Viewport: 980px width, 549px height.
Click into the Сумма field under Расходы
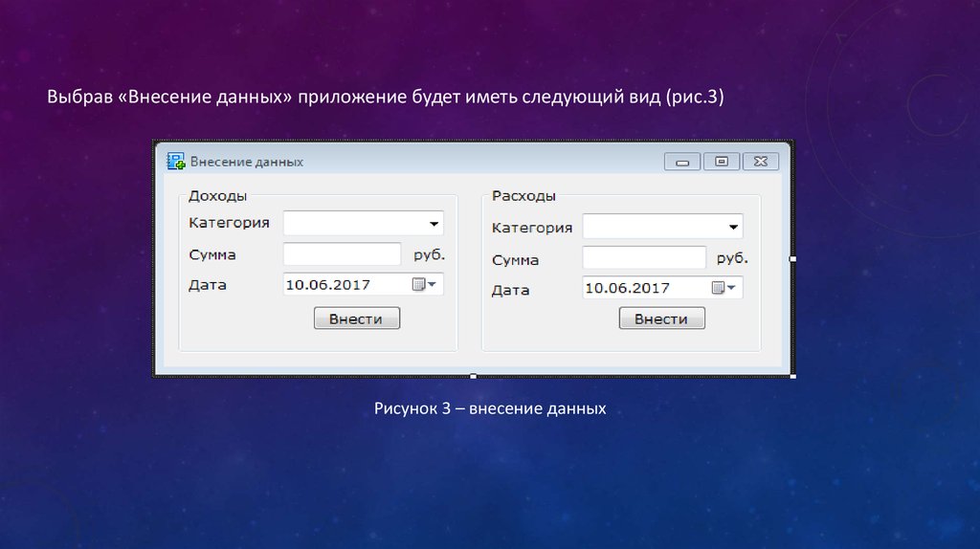click(x=643, y=258)
